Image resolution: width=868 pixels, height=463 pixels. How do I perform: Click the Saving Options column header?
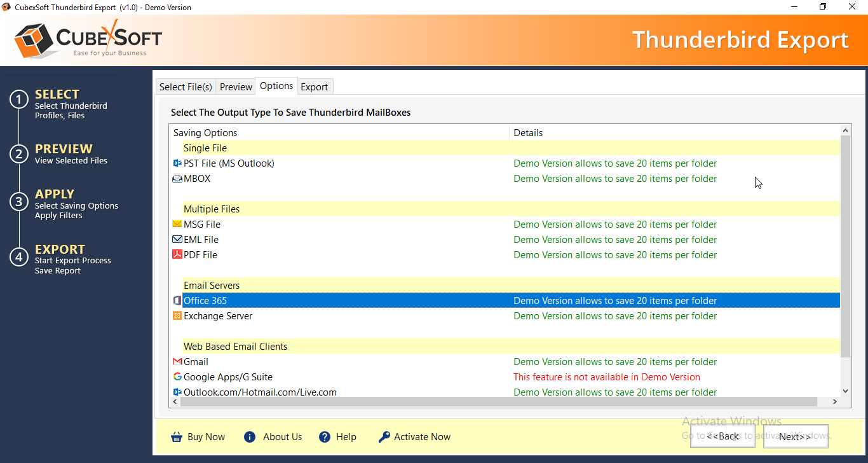pyautogui.click(x=339, y=133)
